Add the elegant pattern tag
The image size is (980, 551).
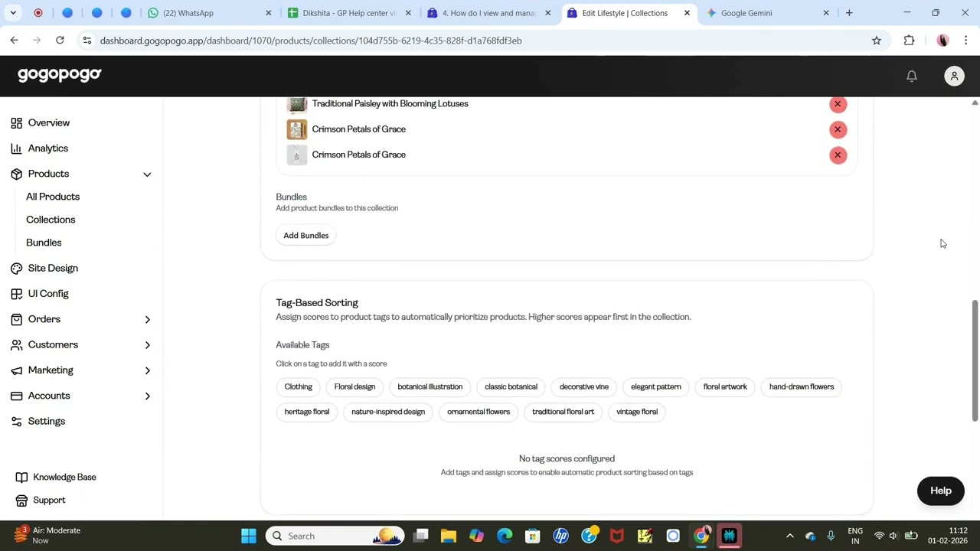pyautogui.click(x=656, y=386)
